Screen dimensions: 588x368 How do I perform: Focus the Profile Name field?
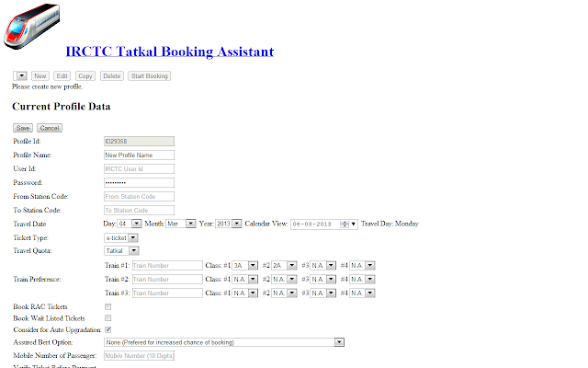point(139,155)
